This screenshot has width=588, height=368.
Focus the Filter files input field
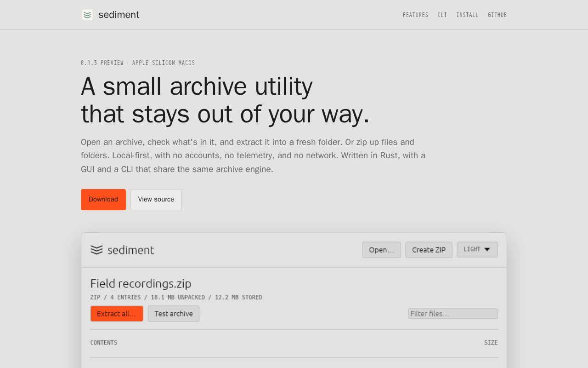tap(453, 314)
